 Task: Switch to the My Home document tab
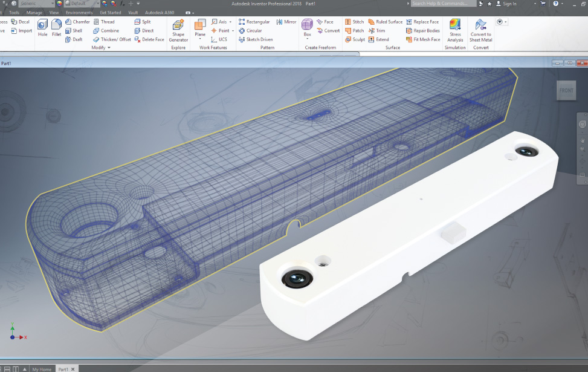click(42, 369)
